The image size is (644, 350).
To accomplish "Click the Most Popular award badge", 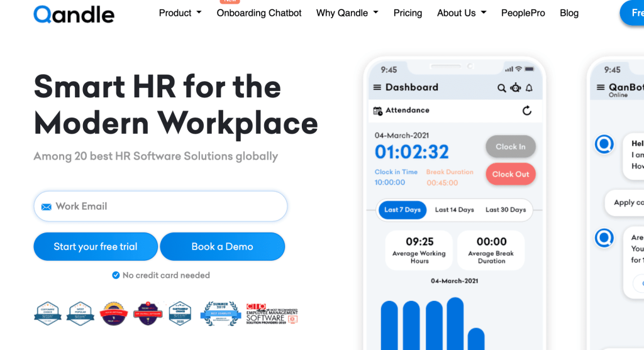I will [x=80, y=313].
